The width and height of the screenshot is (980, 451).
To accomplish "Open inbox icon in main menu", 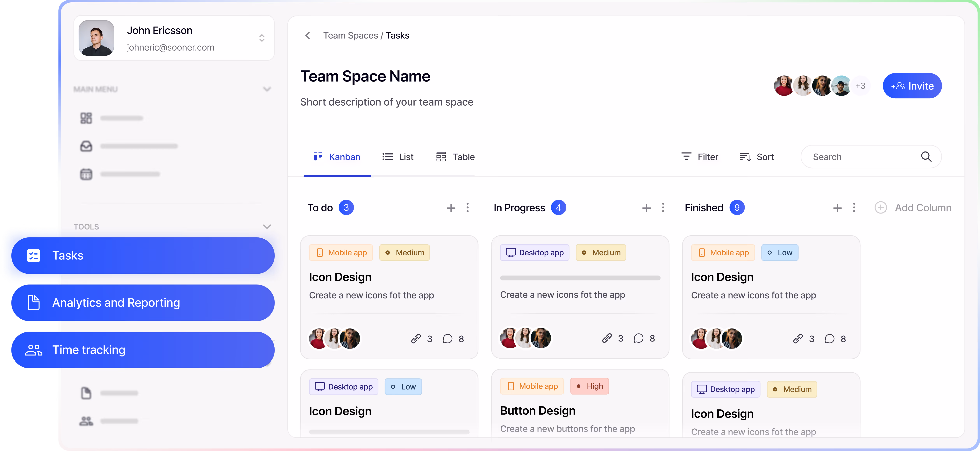I will (x=86, y=146).
